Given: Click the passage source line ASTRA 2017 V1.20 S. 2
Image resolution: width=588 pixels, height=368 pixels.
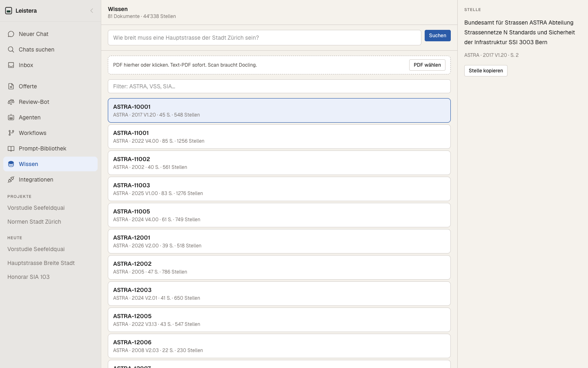Looking at the screenshot, I should (492, 55).
